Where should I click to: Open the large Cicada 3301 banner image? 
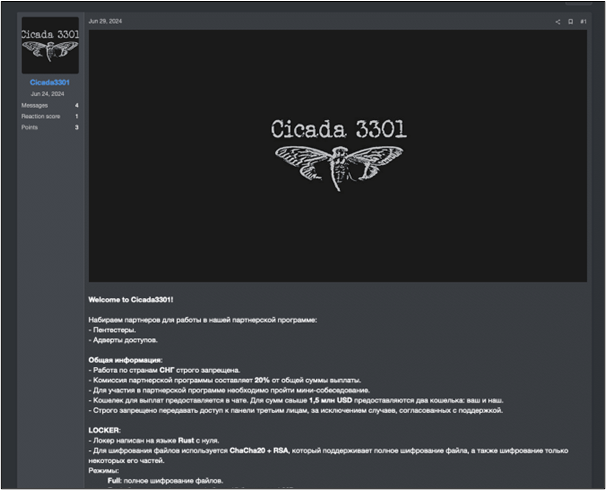tap(338, 156)
